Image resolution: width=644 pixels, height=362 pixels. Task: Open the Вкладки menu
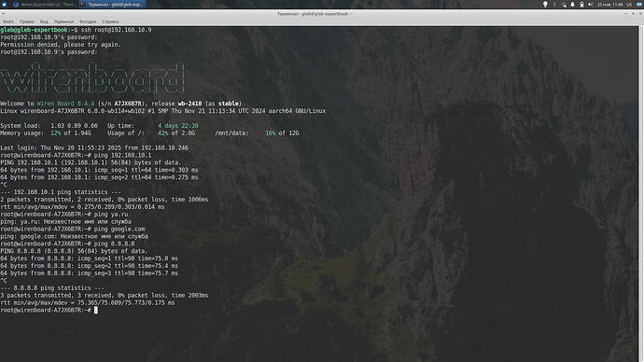point(88,21)
